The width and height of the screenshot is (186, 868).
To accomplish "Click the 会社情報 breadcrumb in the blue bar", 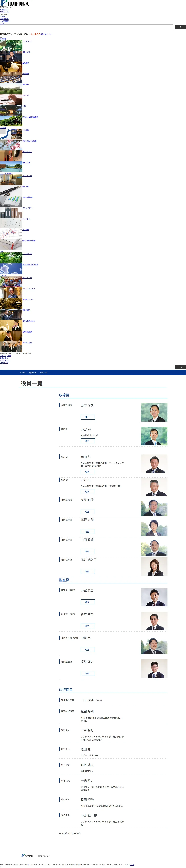I will coord(33,373).
